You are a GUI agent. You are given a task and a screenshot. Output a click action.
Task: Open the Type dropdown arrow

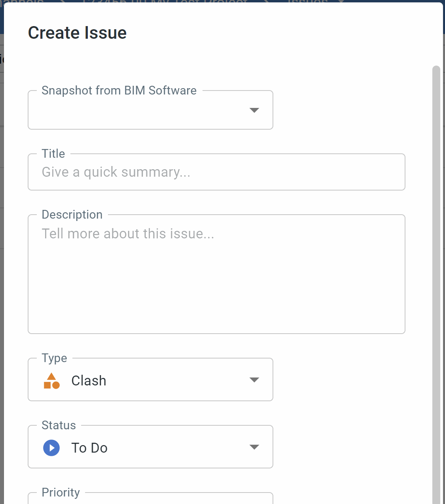pyautogui.click(x=254, y=380)
